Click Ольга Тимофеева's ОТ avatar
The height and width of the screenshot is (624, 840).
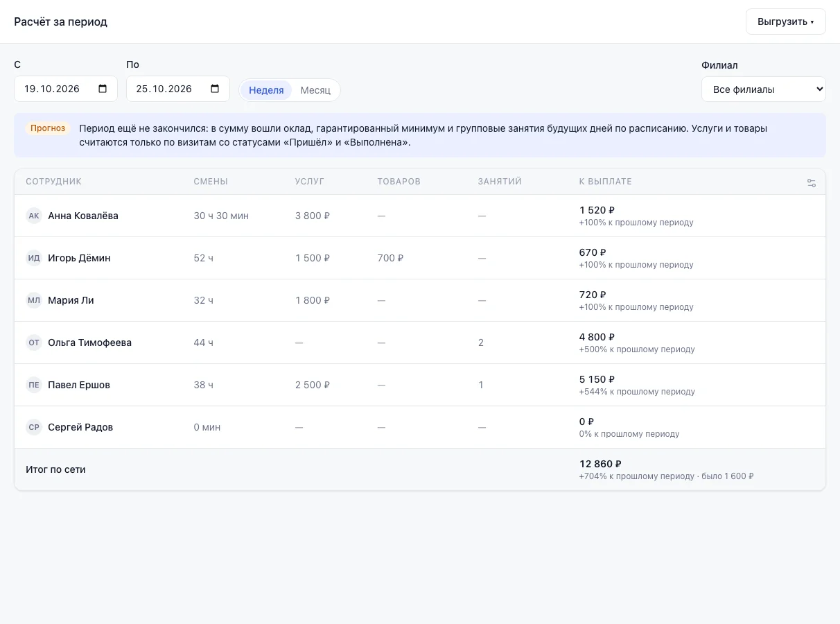[x=34, y=343]
